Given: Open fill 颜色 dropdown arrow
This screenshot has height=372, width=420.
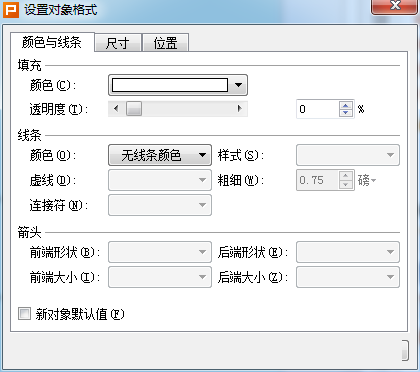Looking at the screenshot, I should [238, 85].
